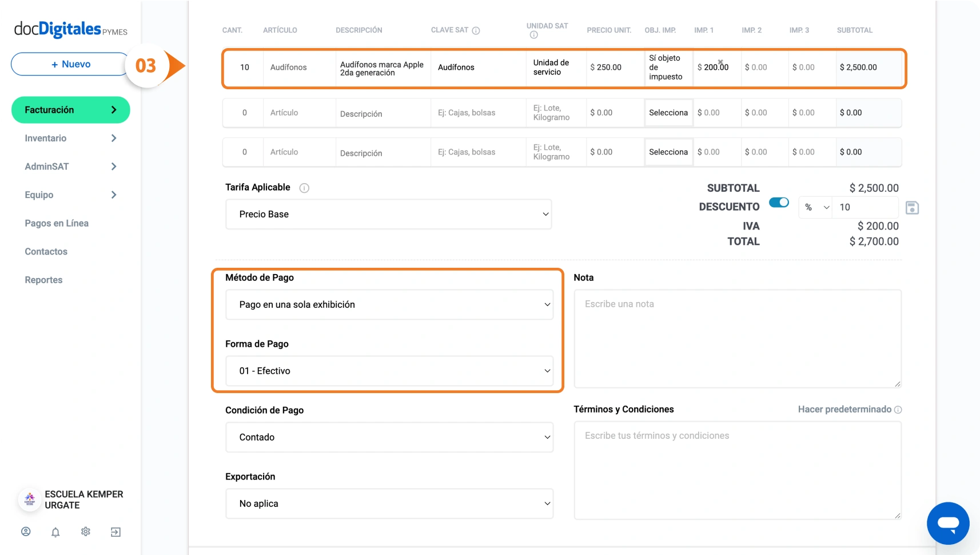Click the Clave SAT info icon
The height and width of the screenshot is (555, 980).
click(476, 30)
